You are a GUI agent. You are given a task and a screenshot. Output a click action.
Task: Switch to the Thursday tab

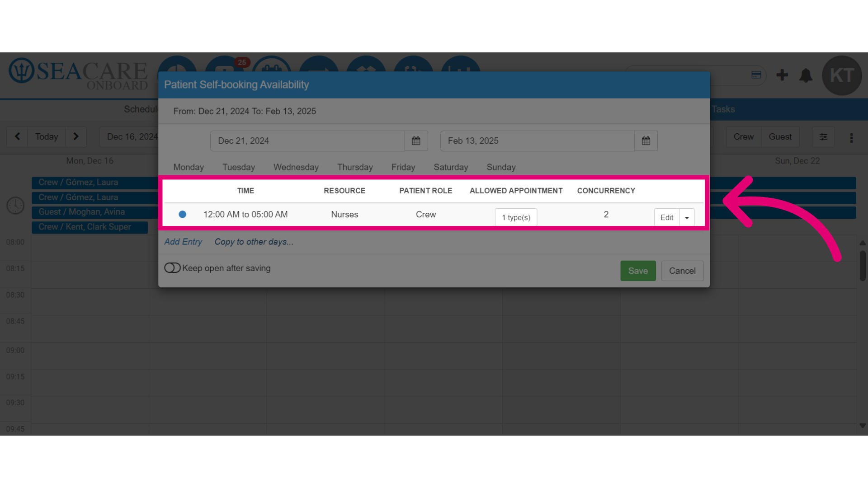(x=355, y=167)
